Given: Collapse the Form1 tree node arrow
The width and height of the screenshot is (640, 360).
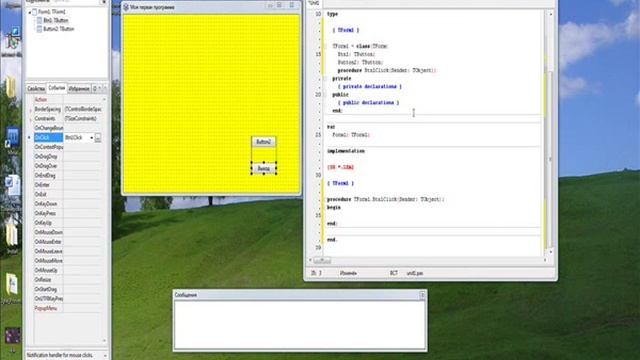Looking at the screenshot, I should click(x=30, y=13).
